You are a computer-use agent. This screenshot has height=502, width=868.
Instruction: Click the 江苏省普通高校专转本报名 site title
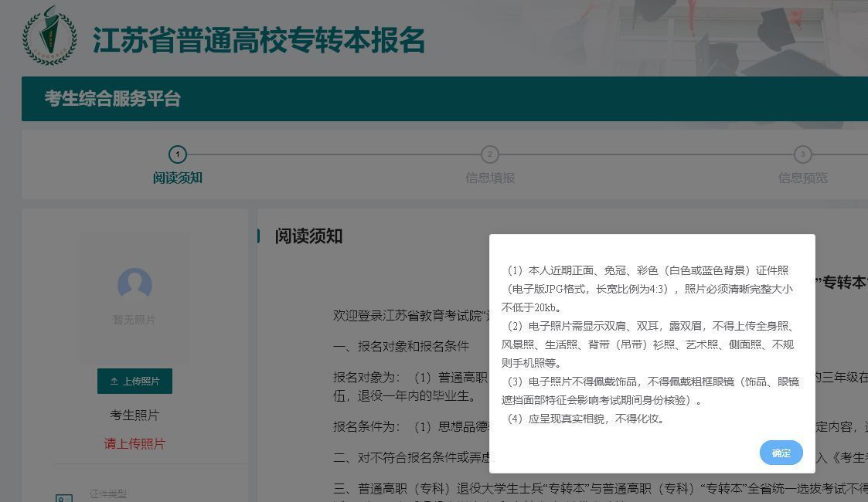259,40
